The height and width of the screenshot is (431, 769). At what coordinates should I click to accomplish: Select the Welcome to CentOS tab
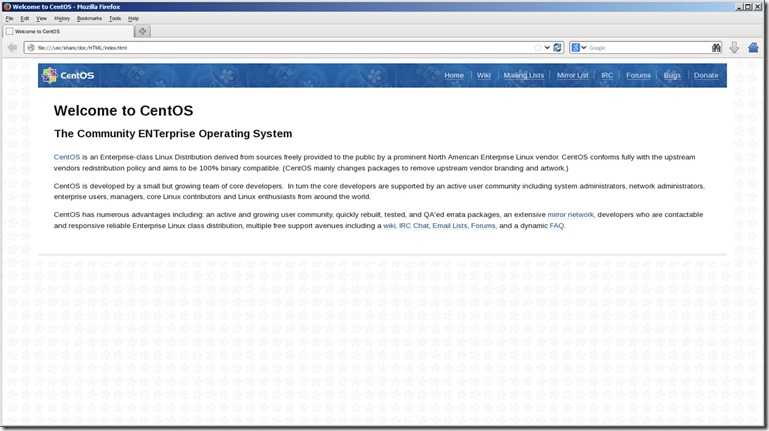pyautogui.click(x=69, y=31)
